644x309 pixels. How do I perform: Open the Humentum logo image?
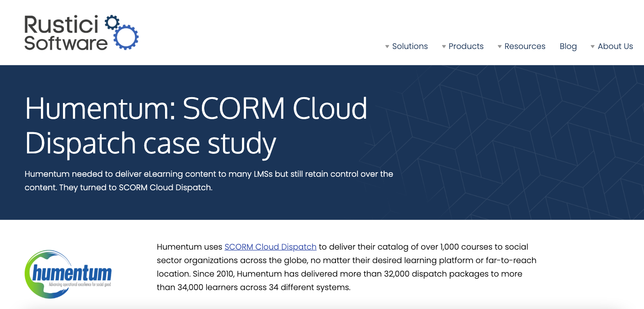click(68, 274)
